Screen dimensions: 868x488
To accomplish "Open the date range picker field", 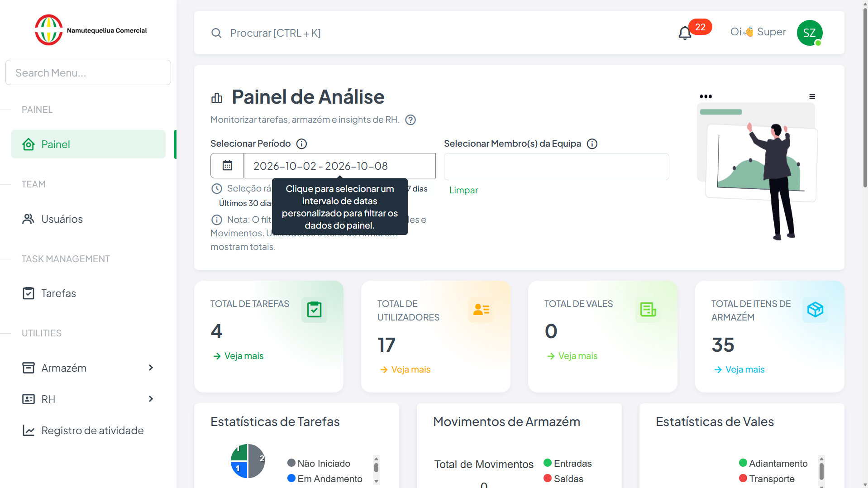I will [339, 166].
